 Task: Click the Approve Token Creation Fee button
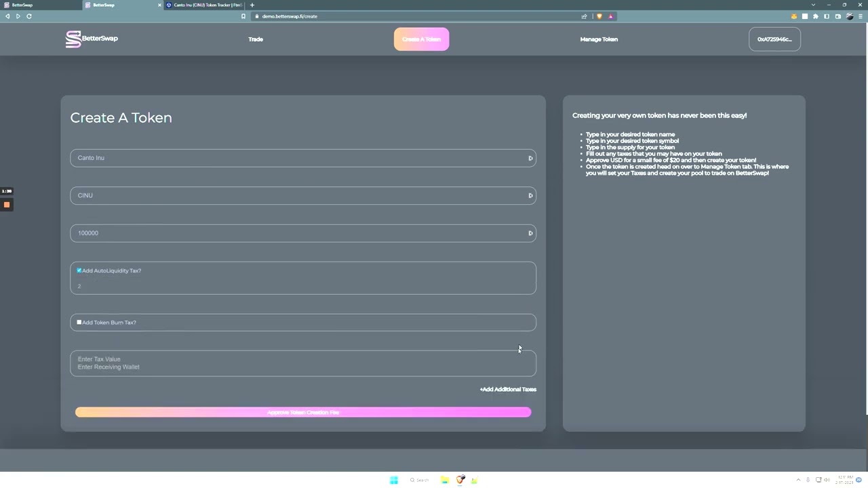303,412
